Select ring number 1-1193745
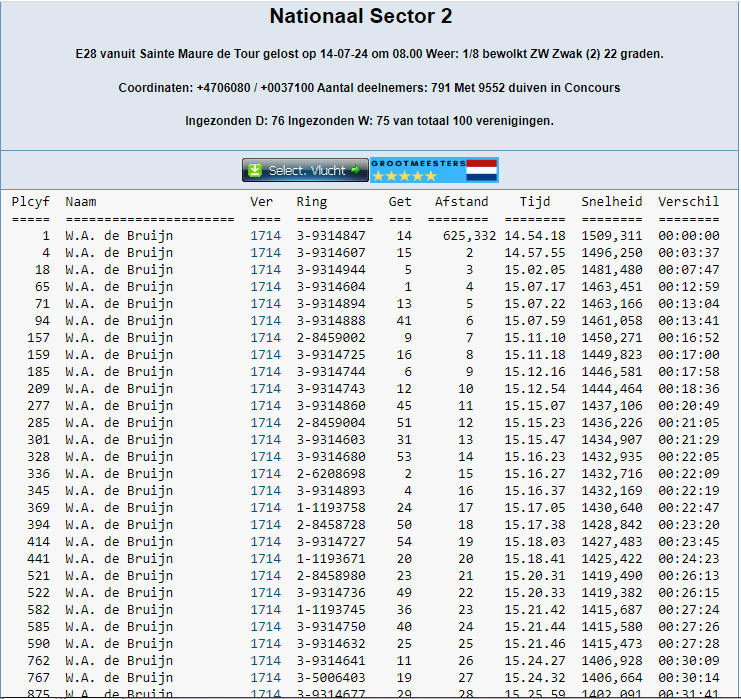The height and width of the screenshot is (699, 741). point(331,610)
